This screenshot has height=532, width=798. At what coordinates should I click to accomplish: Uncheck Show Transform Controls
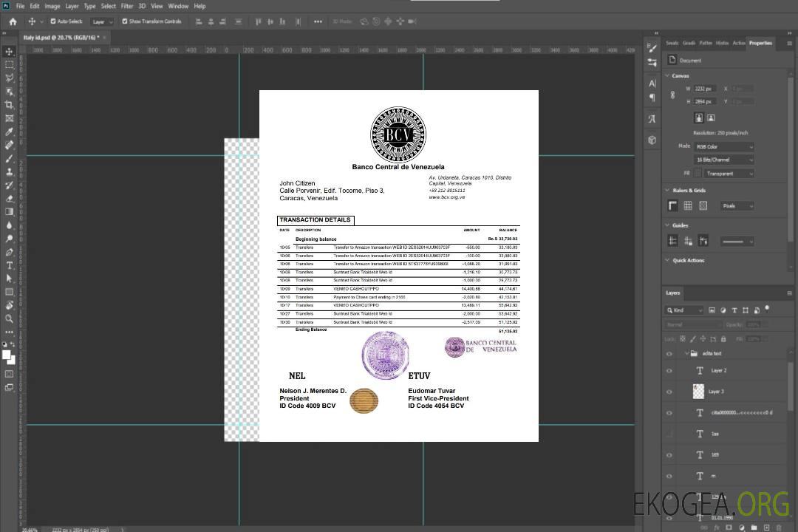pyautogui.click(x=124, y=21)
